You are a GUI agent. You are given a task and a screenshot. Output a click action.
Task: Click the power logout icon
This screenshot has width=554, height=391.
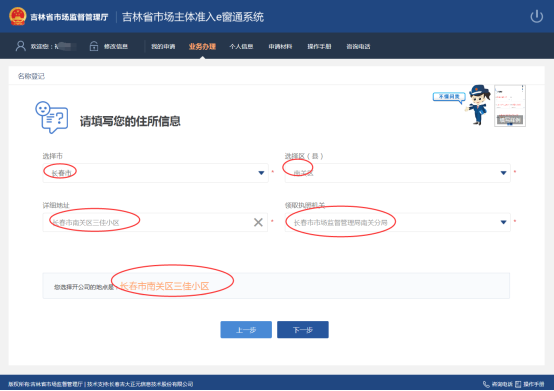pos(536,16)
